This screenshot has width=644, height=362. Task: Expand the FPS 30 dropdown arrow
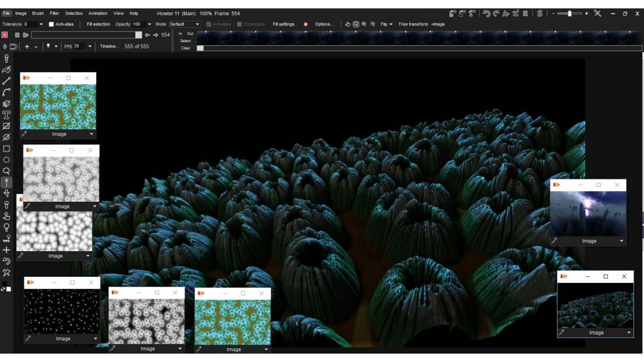pos(90,46)
